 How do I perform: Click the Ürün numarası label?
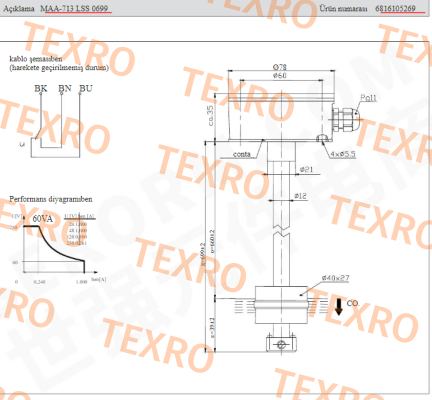click(x=343, y=9)
